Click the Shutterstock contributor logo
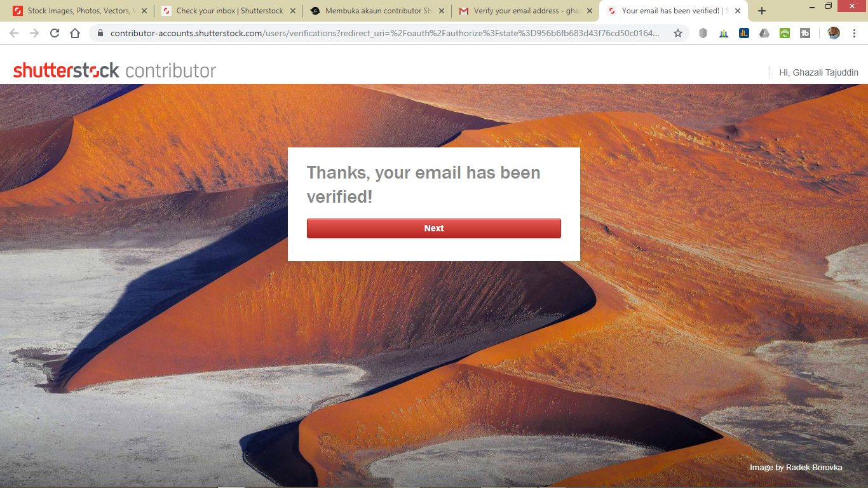This screenshot has width=868, height=488. coord(114,71)
